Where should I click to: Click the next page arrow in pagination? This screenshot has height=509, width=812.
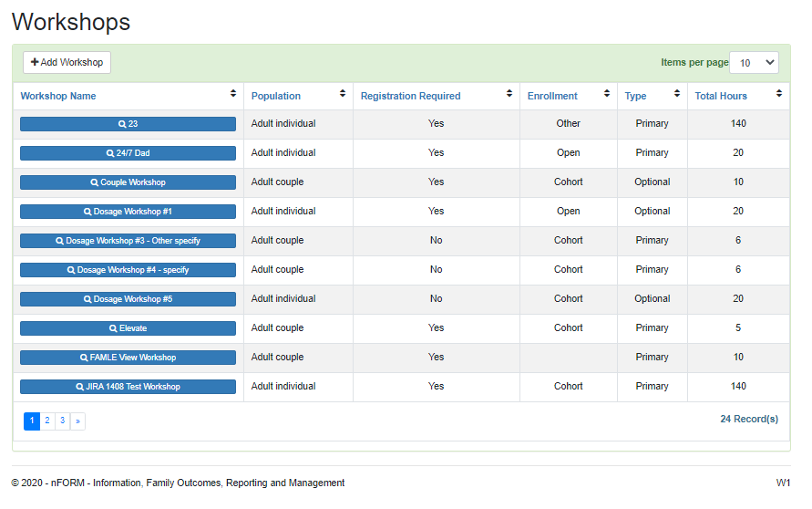coord(77,421)
